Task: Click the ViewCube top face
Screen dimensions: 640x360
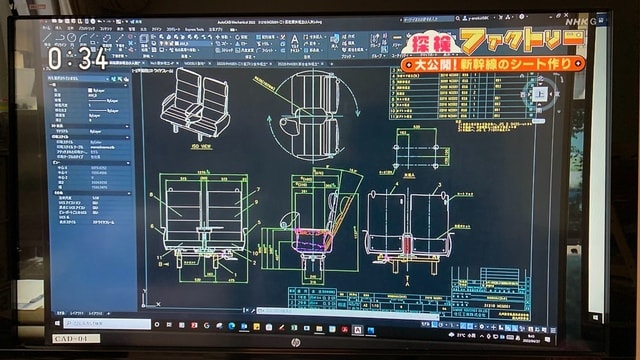Action: (x=539, y=93)
